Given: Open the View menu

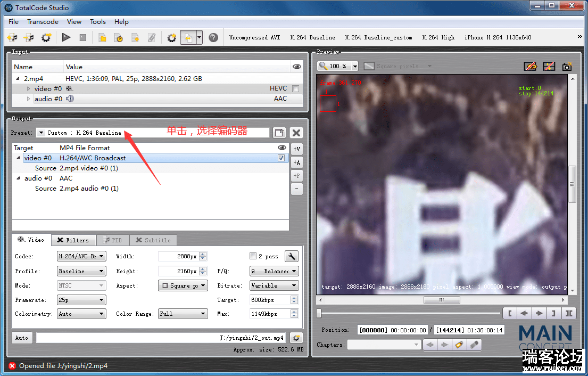Looking at the screenshot, I should [x=74, y=22].
